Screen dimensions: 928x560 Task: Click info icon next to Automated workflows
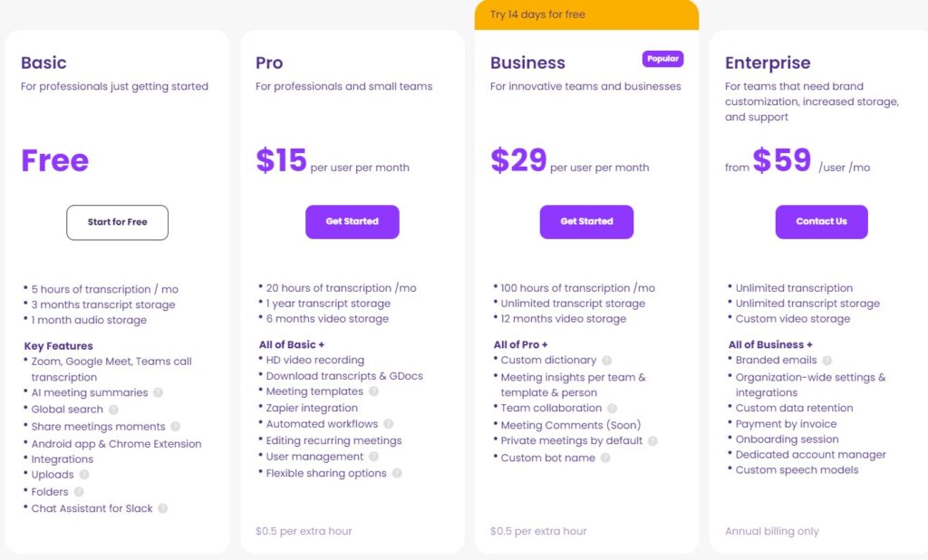388,424
